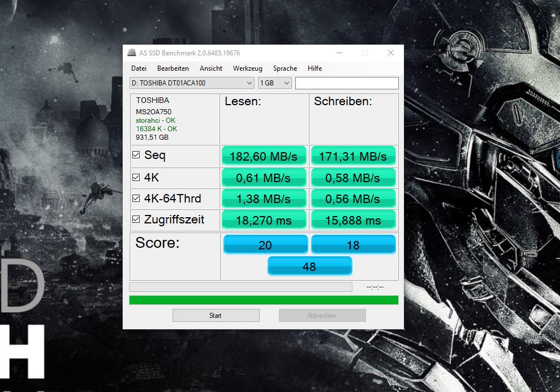Close the AS SSD Benchmark window
Image resolution: width=560 pixels, height=392 pixels.
(391, 53)
